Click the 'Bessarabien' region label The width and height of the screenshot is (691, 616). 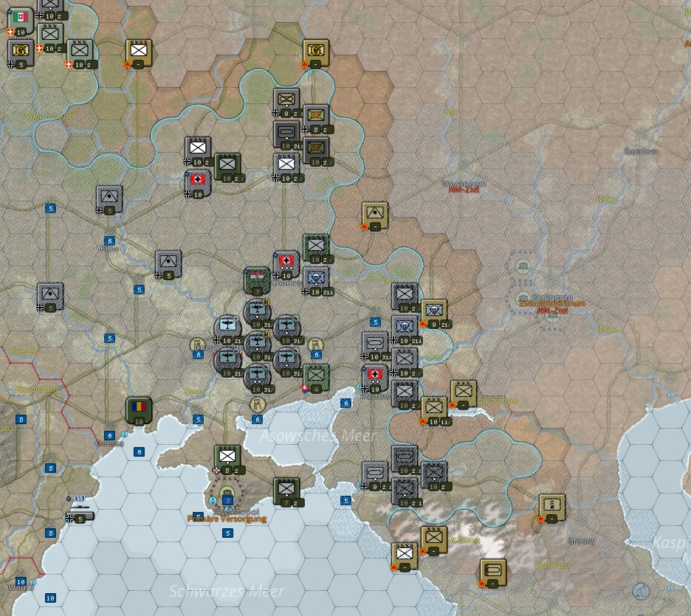tap(37, 389)
